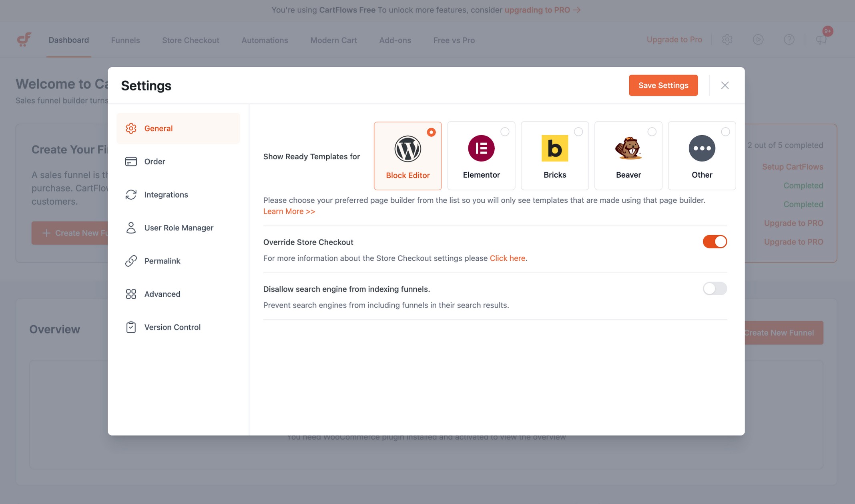Open the Permalink settings tab
Viewport: 855px width, 504px height.
178,261
